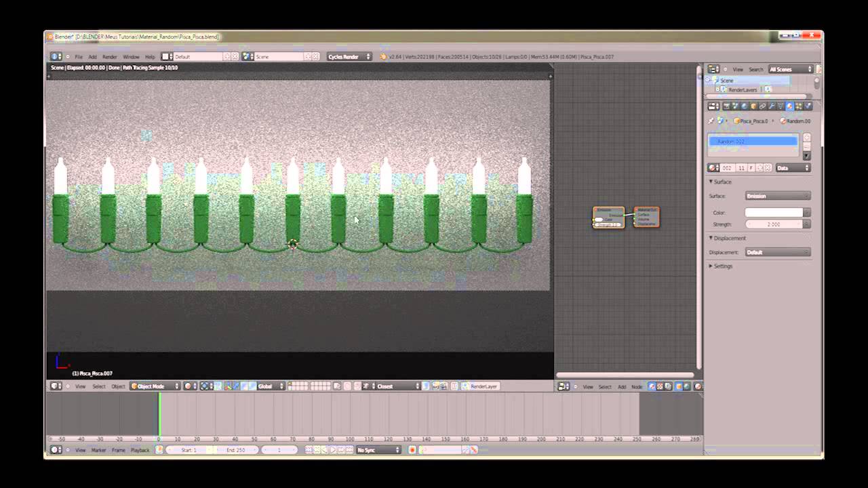868x488 pixels.
Task: Click the emission Color swatch
Action: [x=774, y=213]
